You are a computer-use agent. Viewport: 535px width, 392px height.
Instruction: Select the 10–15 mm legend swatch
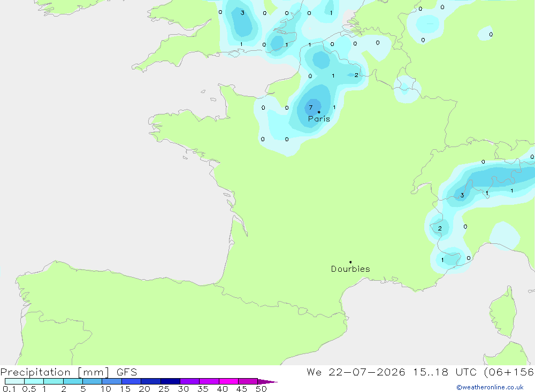point(112,381)
